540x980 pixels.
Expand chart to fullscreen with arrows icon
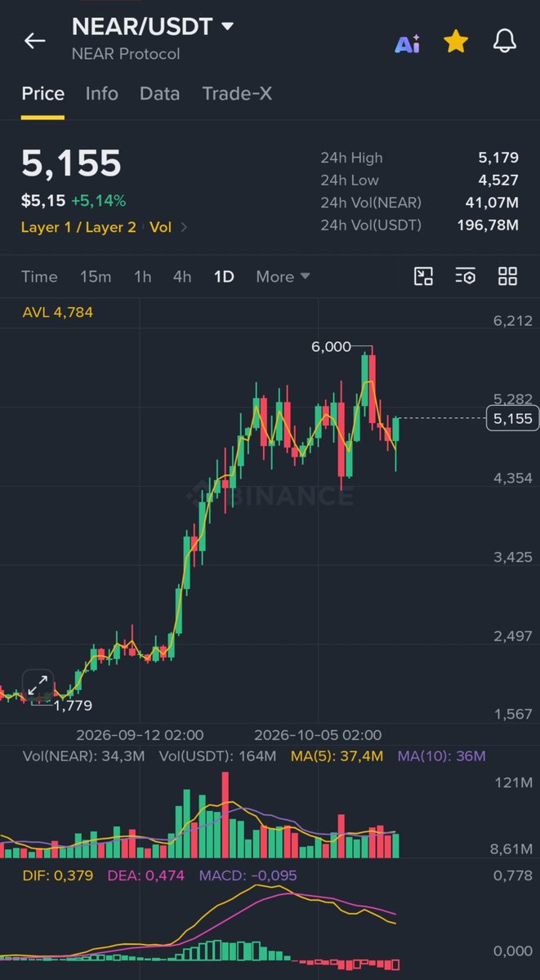pyautogui.click(x=38, y=686)
